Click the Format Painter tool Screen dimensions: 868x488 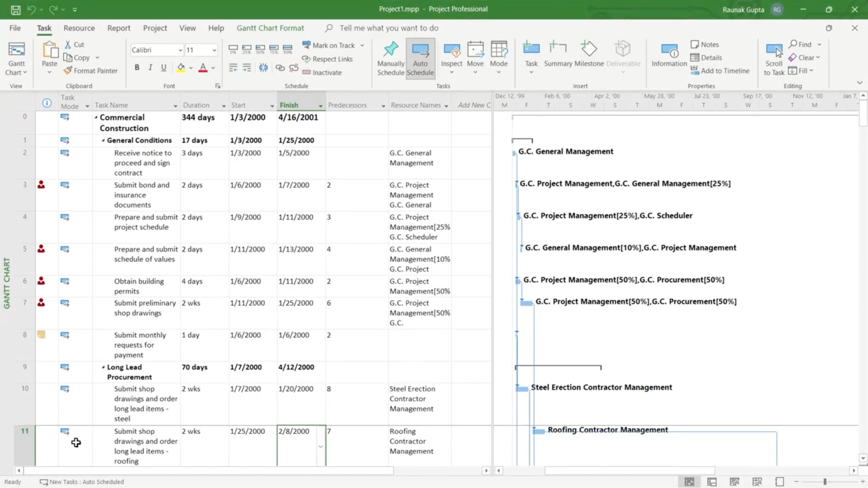click(90, 71)
